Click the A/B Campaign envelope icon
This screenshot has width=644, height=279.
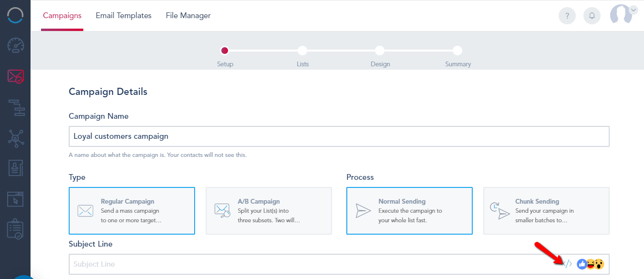point(222,211)
